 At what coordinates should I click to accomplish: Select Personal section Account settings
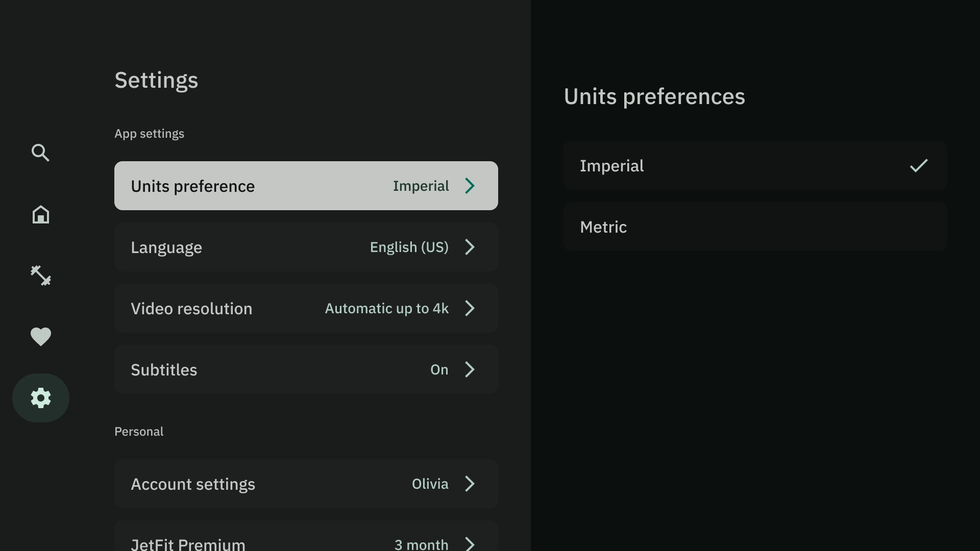(x=306, y=483)
